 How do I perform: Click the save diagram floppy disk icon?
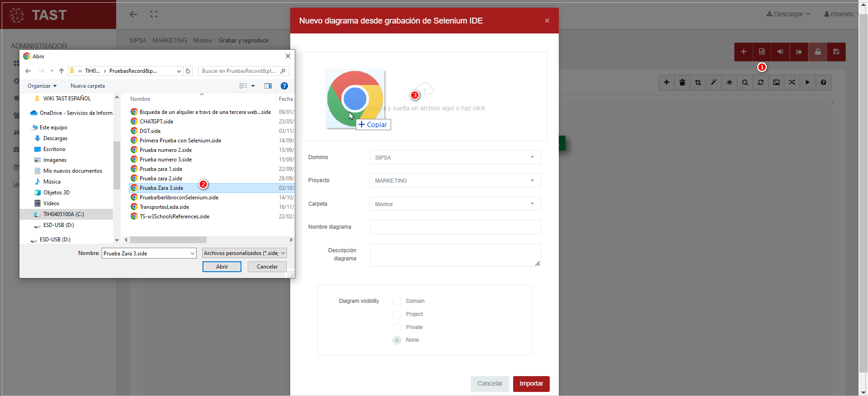[836, 52]
